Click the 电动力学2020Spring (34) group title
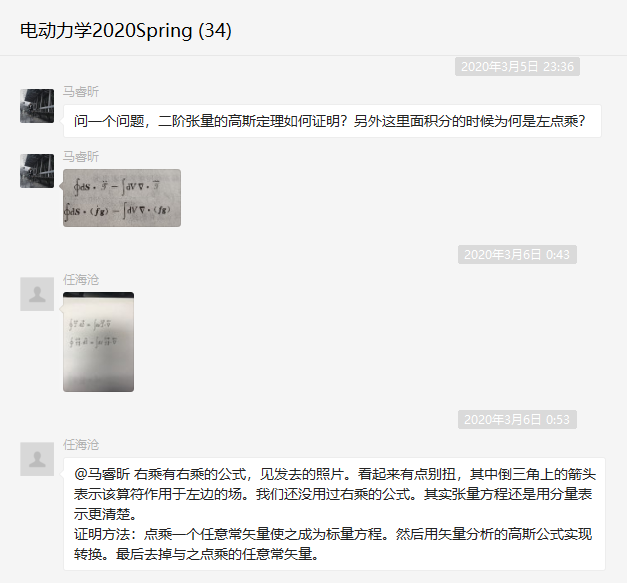627x583 pixels. 126,30
